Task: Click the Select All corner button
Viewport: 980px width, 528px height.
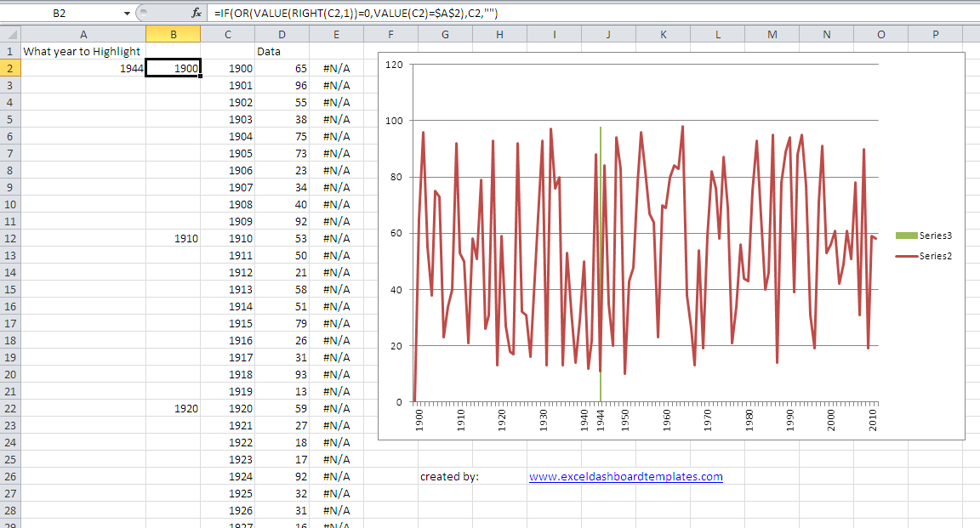Action: (x=10, y=34)
